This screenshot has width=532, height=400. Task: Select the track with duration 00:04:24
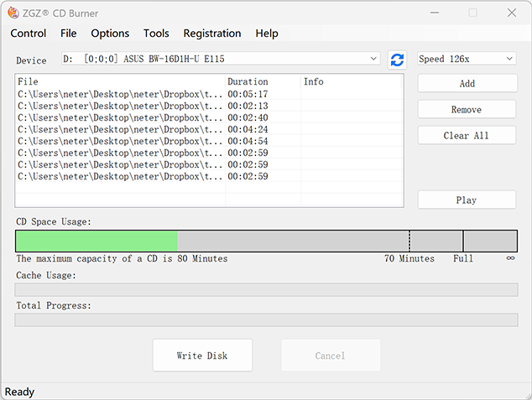pos(209,129)
